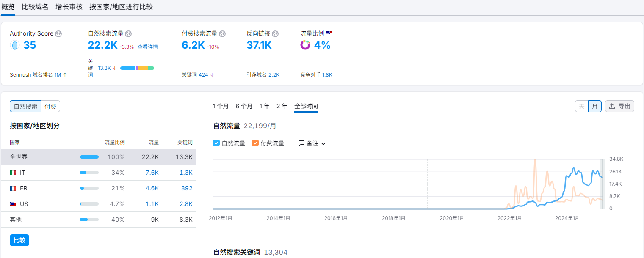Image resolution: width=644 pixels, height=258 pixels.
Task: Open the 导出 export menu
Action: point(619,107)
